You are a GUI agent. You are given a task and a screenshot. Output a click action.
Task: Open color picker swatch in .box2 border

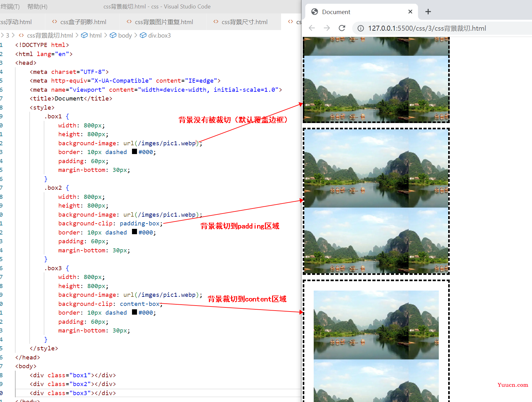134,232
